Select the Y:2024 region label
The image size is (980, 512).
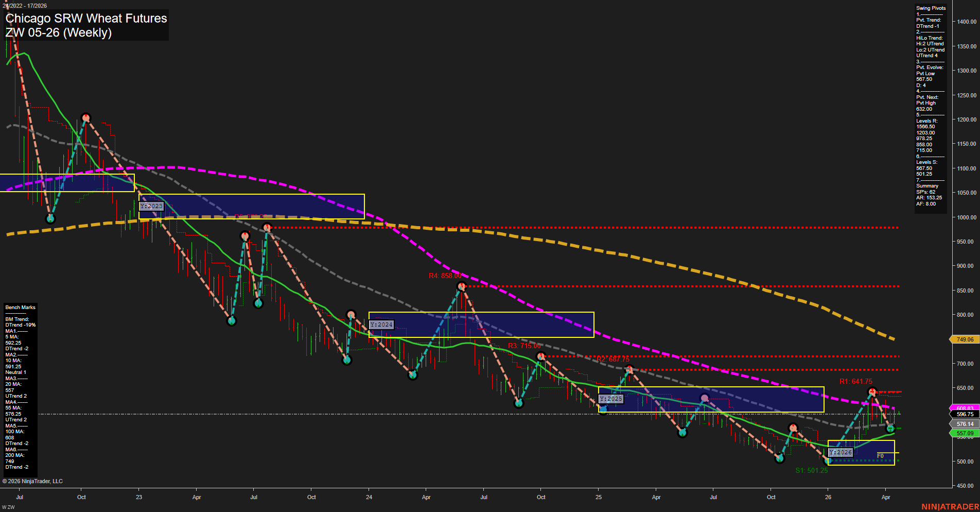point(381,325)
